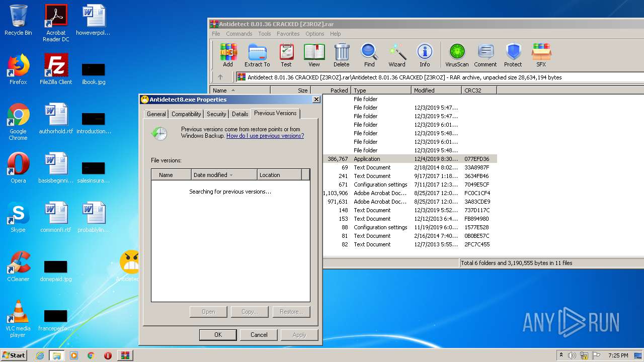
Task: Open Windows Explorer taskbar icon
Action: click(x=56, y=355)
